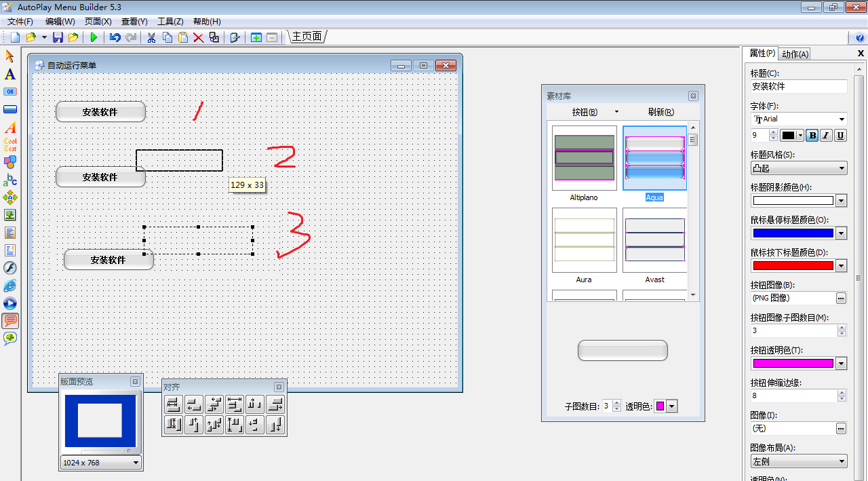The height and width of the screenshot is (481, 868).
Task: Open the 素材库 透明色 dropdown arrow
Action: (x=672, y=406)
